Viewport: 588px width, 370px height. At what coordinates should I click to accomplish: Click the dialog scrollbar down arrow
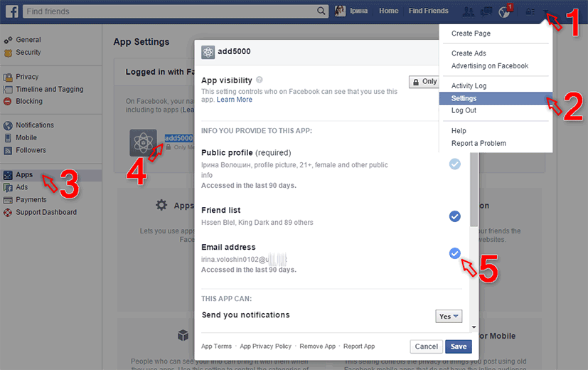coord(474,327)
